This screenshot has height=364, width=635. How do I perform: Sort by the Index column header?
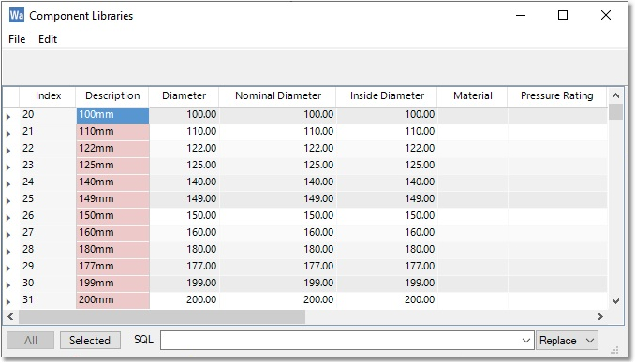48,95
